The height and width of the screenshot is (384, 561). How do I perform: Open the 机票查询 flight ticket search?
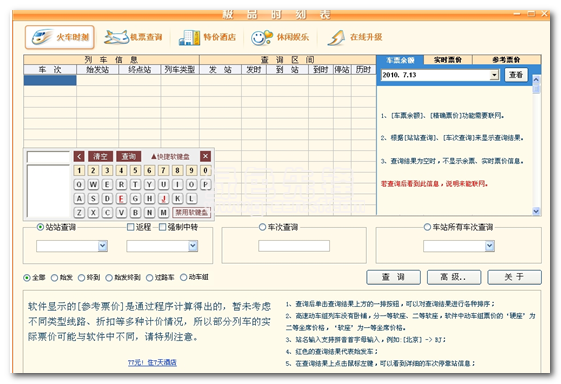pos(133,37)
